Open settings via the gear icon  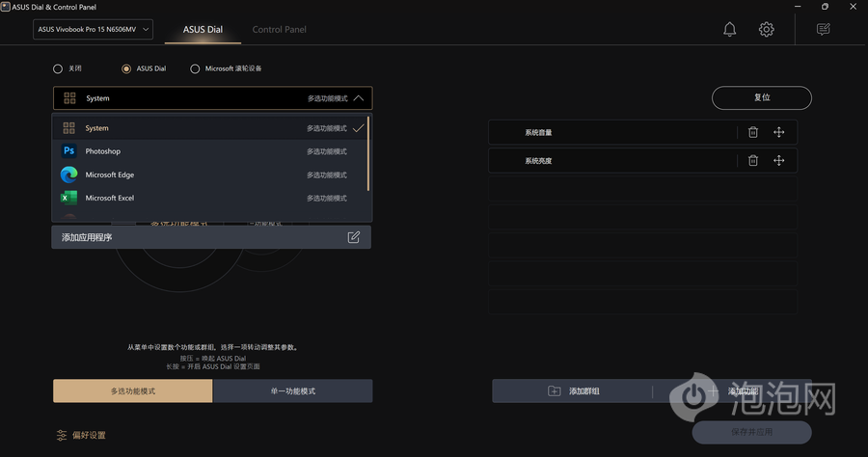(x=766, y=29)
